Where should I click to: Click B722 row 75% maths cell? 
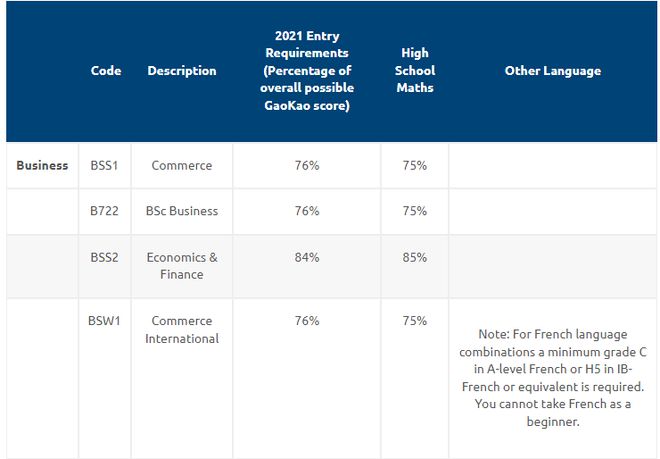point(415,211)
